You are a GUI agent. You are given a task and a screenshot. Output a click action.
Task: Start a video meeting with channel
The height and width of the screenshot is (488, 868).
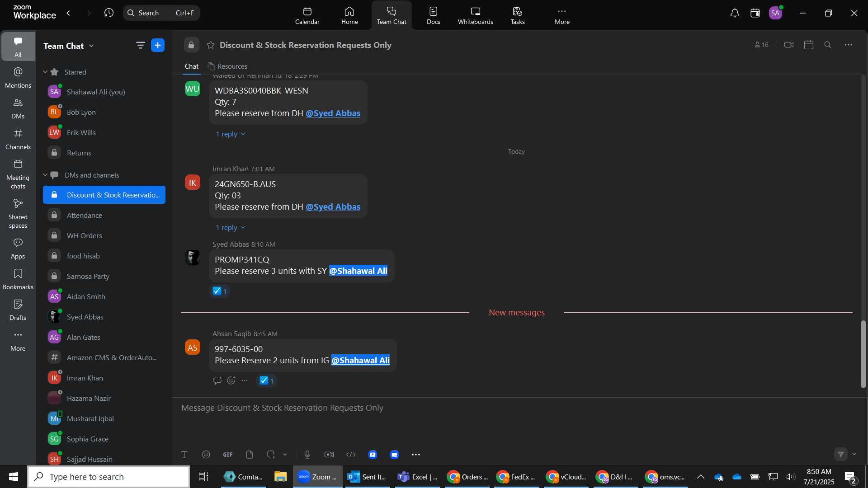click(789, 45)
